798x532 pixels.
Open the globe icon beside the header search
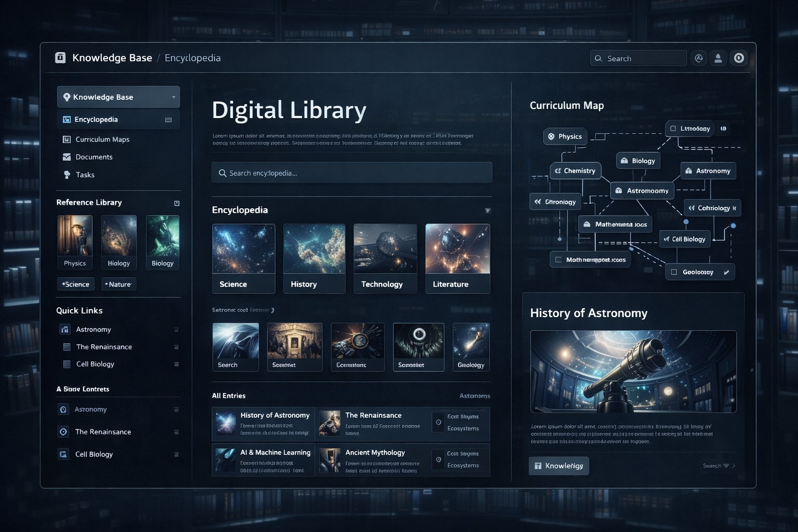tap(699, 58)
